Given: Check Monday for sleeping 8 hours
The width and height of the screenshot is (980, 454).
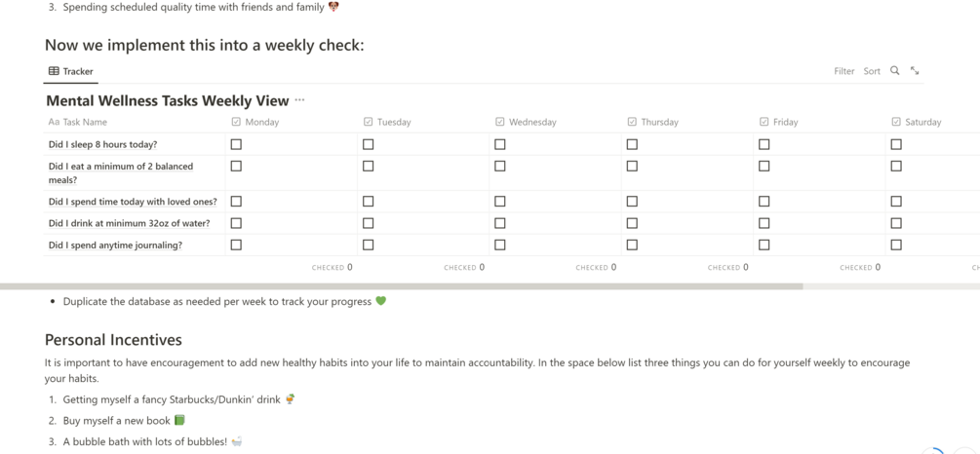Looking at the screenshot, I should (x=236, y=144).
